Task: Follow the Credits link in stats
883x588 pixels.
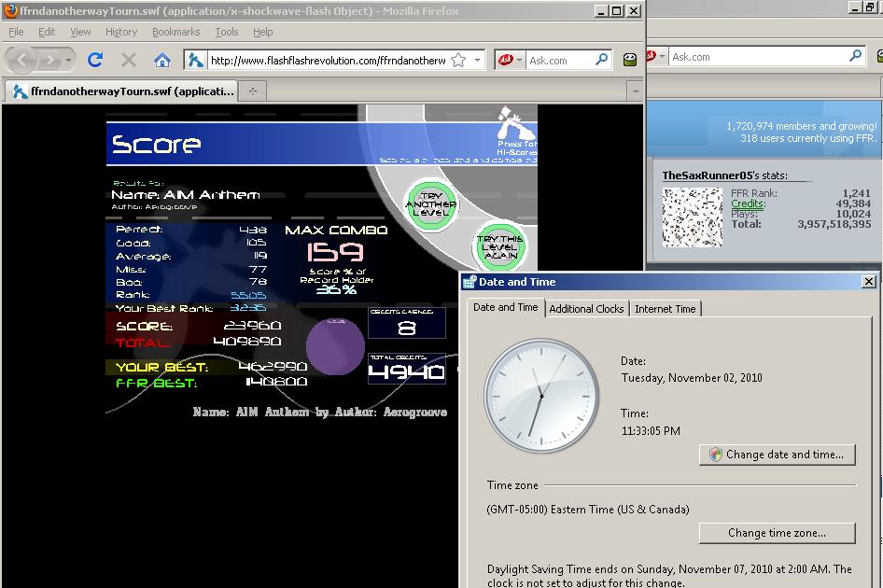Action: click(748, 203)
